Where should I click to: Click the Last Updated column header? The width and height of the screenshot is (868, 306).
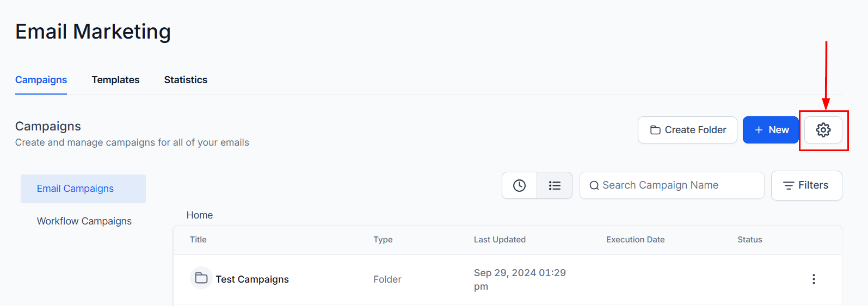click(x=500, y=240)
